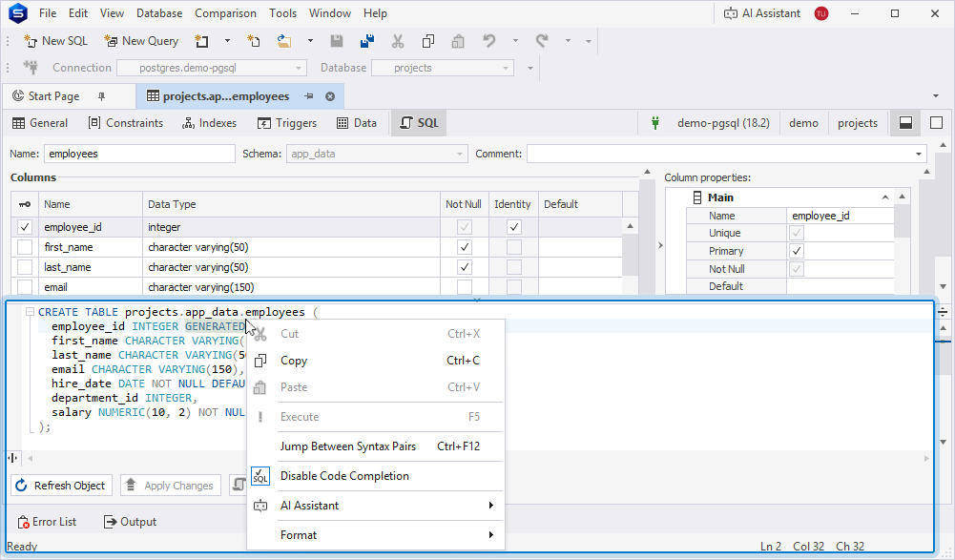Click the Undo arrow icon
This screenshot has width=955, height=560.
point(489,41)
